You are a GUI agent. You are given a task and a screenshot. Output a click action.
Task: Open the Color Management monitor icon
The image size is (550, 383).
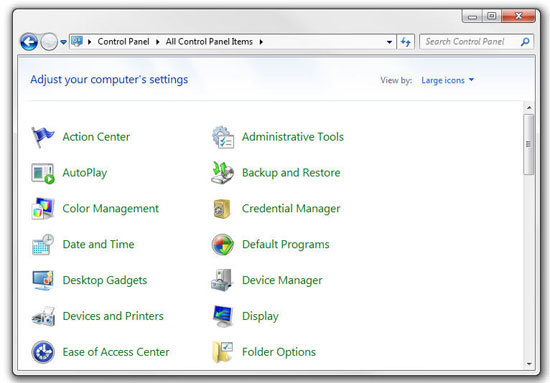[x=42, y=209]
